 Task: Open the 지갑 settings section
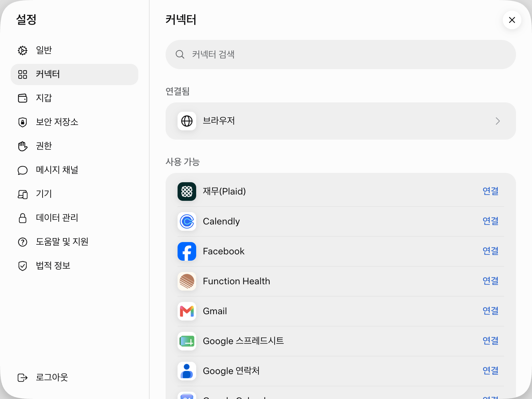[74, 98]
